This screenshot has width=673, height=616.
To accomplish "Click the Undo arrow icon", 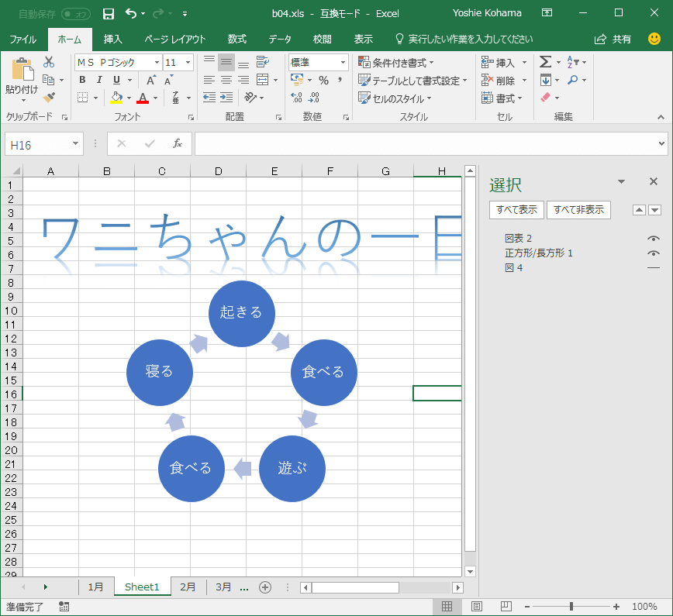I will [x=131, y=14].
